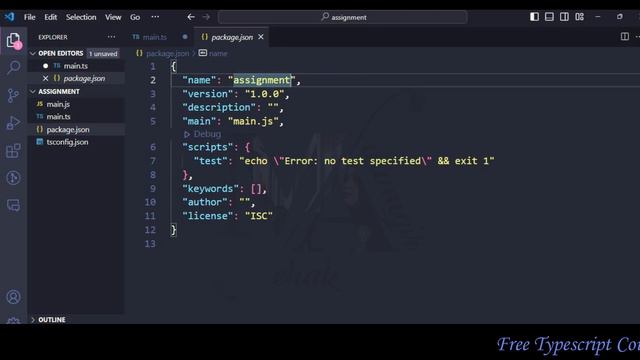Click the "description" key on line 4
This screenshot has height=360, width=640.
pyautogui.click(x=219, y=107)
